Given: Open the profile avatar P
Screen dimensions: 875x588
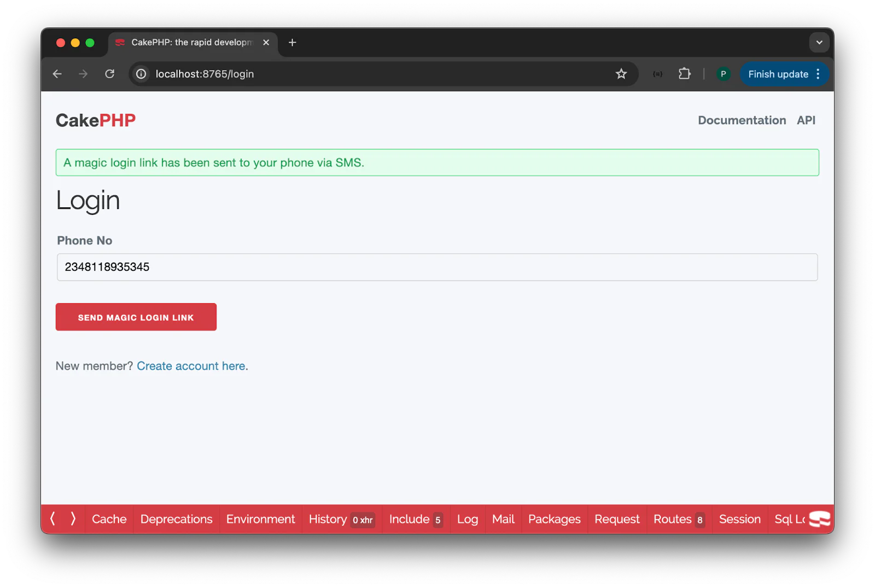Looking at the screenshot, I should [x=723, y=74].
